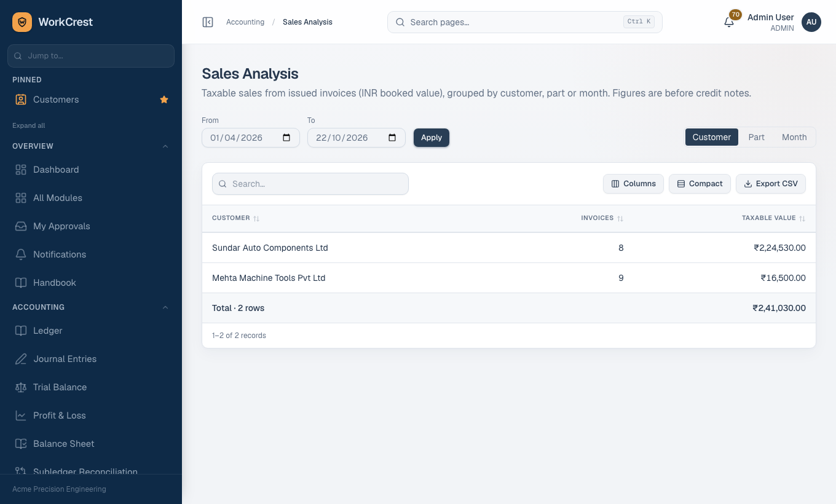The image size is (836, 504).
Task: Unpin Customers using the star icon
Action: click(164, 100)
